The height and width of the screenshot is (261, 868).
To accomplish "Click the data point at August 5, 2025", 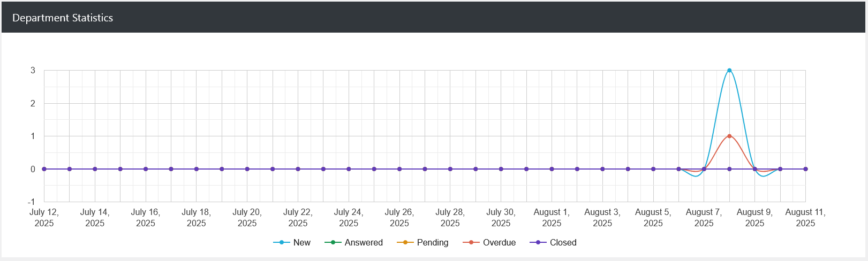I will 653,169.
